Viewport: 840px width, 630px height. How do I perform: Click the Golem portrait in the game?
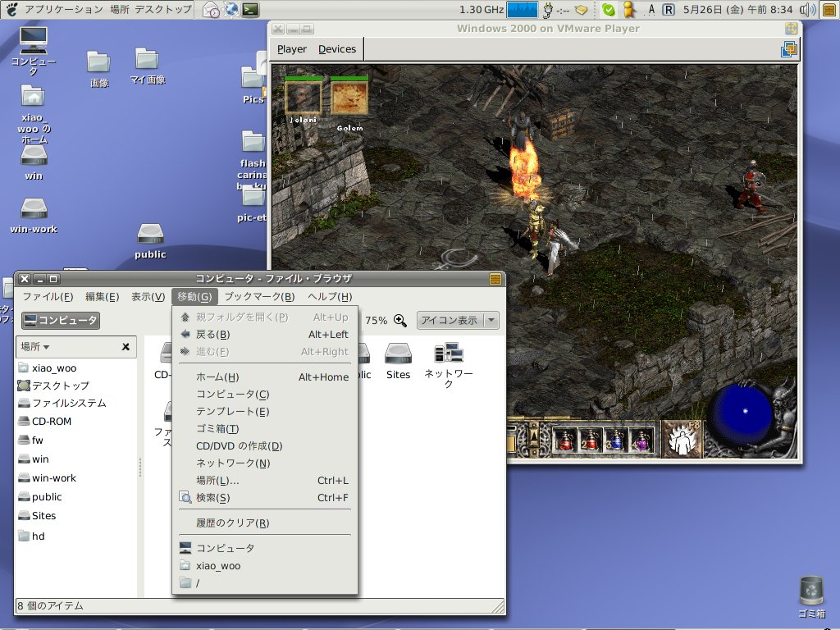tap(349, 98)
